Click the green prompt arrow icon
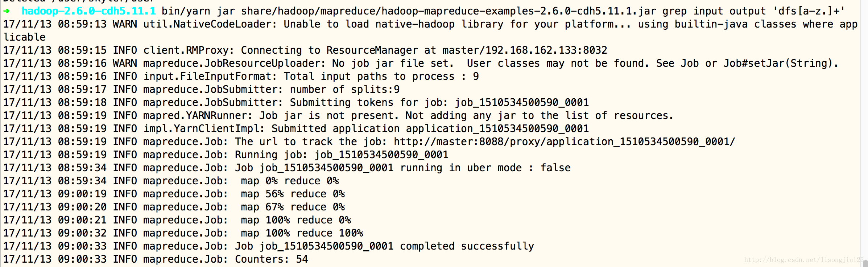The width and height of the screenshot is (868, 267). coord(7,11)
